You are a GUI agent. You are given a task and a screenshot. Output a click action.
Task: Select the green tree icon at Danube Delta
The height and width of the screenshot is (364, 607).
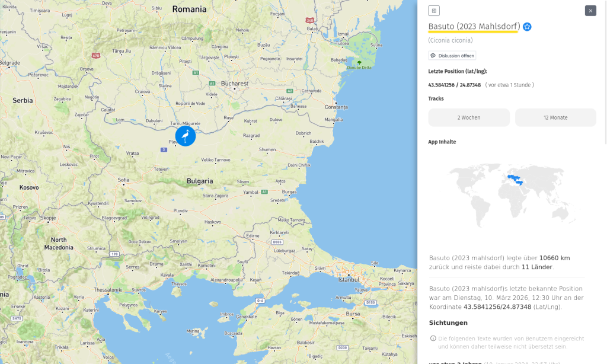(359, 62)
